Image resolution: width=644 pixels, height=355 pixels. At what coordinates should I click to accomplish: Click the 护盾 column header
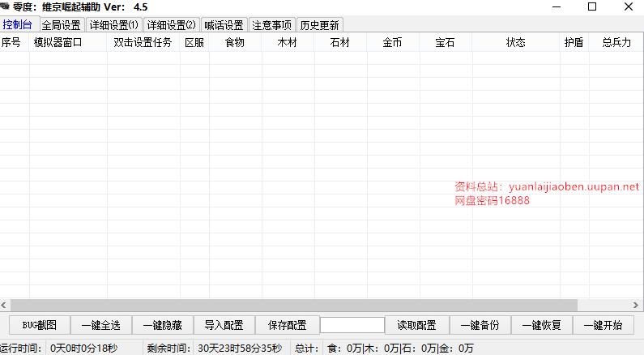pos(574,42)
